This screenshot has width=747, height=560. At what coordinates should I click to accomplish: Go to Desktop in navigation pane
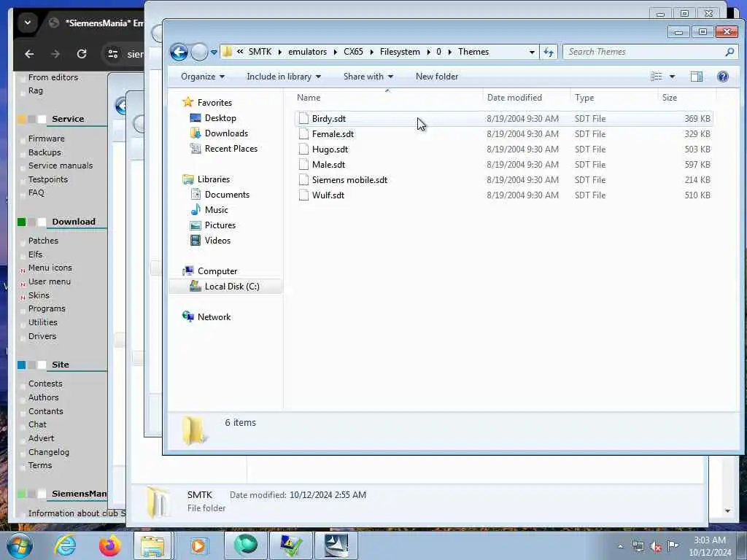pos(220,118)
